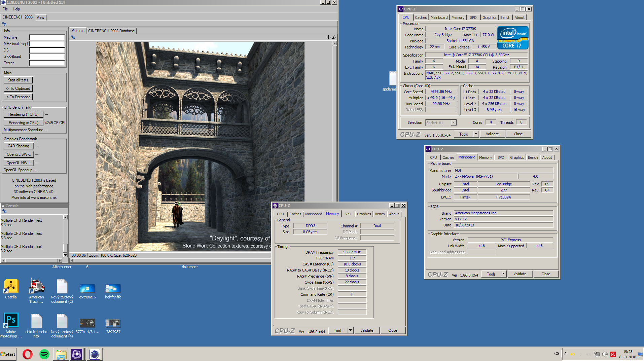The width and height of the screenshot is (644, 361).
Task: Click the console scrollbar up arrow
Action: [65, 217]
